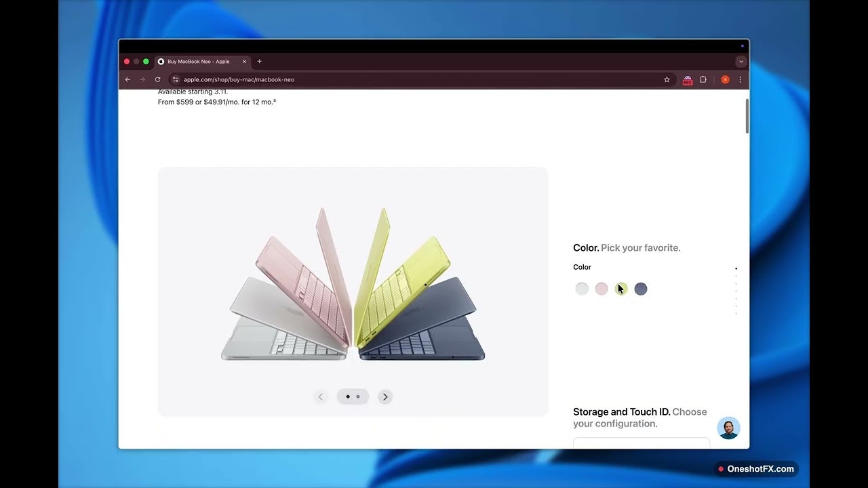Screen dimensions: 868x488
Task: Open site information icon in address bar
Action: (x=175, y=79)
